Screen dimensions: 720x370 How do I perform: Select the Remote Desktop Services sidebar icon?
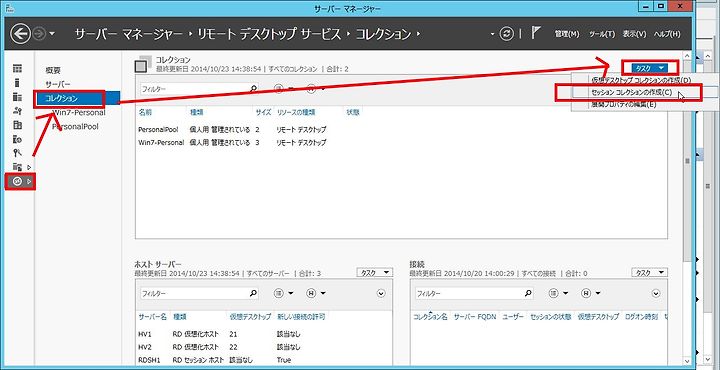point(17,181)
